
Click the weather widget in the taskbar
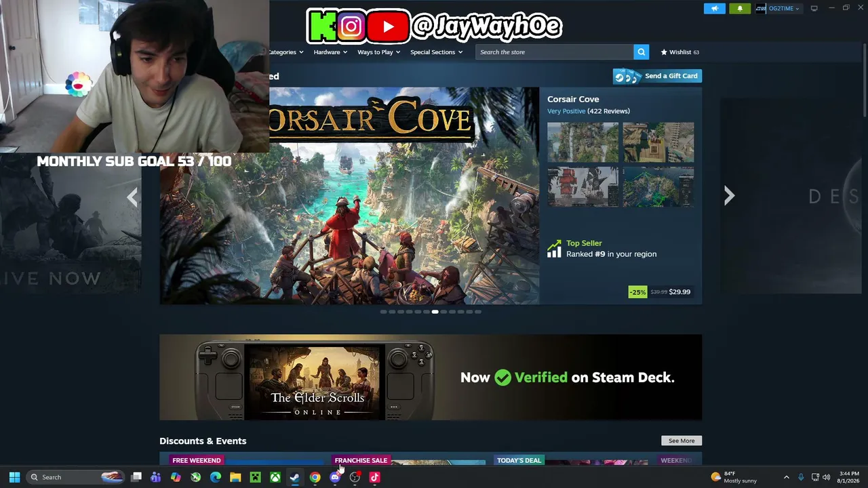[734, 477]
